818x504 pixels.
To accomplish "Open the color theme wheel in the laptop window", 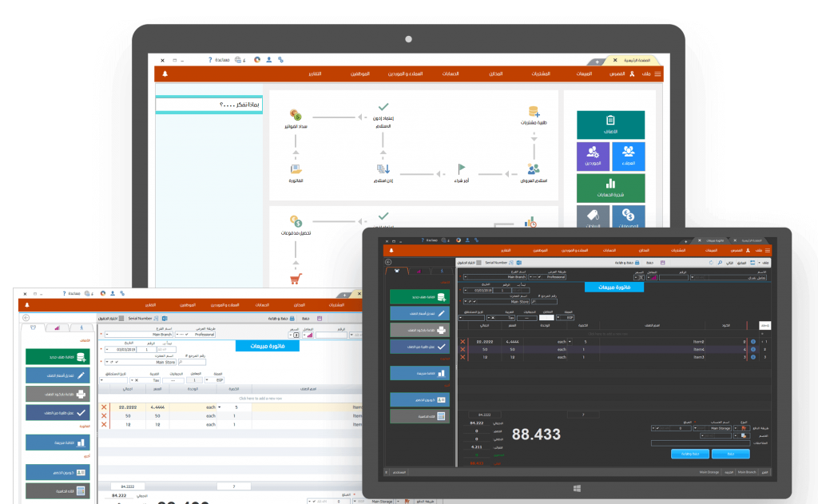I will click(x=257, y=60).
